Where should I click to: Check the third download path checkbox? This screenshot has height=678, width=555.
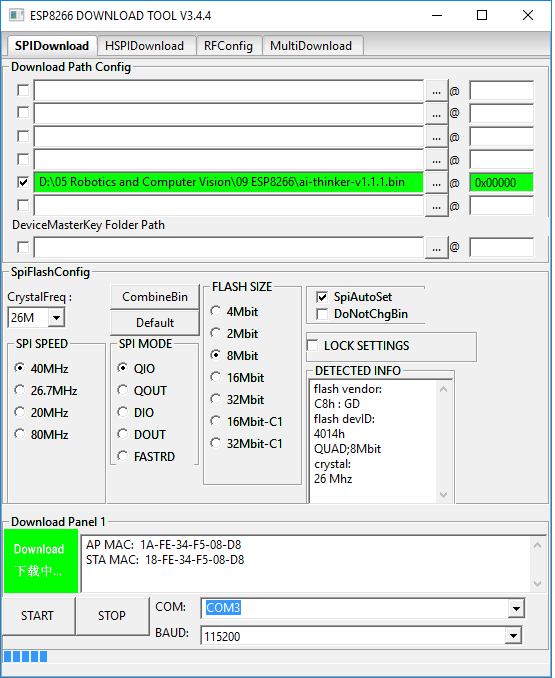(23, 137)
